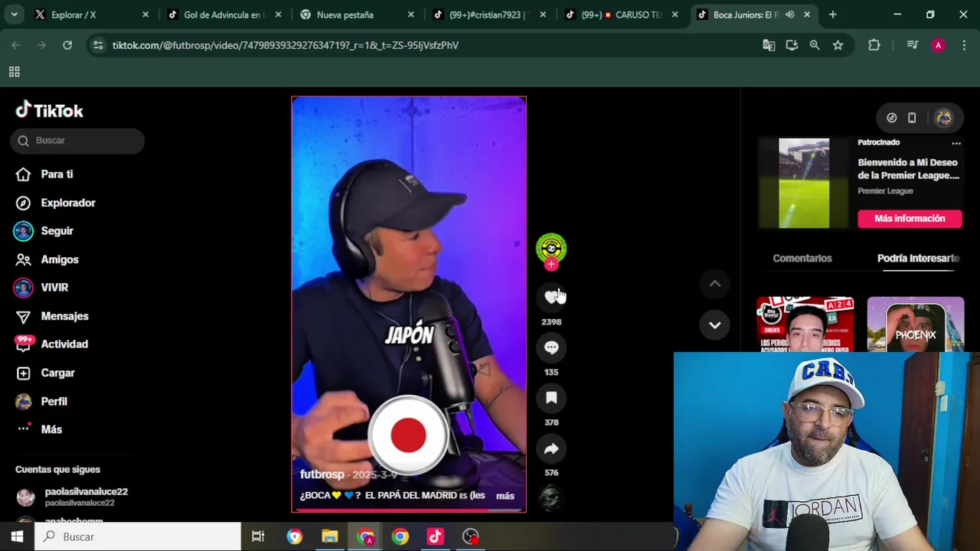Open Task View on taskbar
The image size is (980, 551).
(258, 536)
